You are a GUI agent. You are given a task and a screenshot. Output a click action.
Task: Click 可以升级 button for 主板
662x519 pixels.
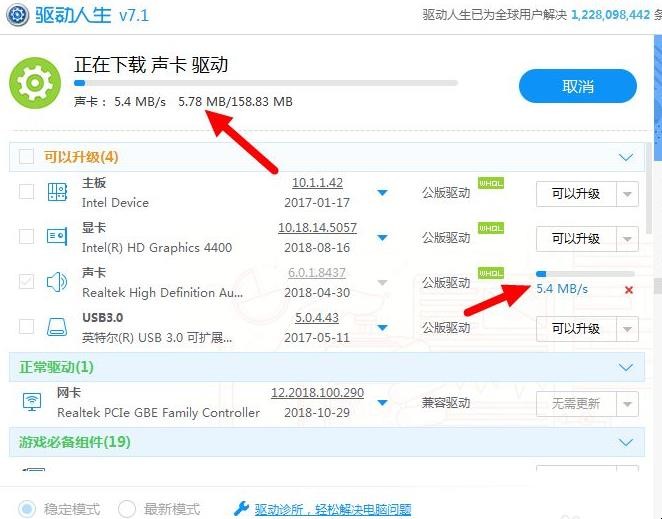(576, 194)
